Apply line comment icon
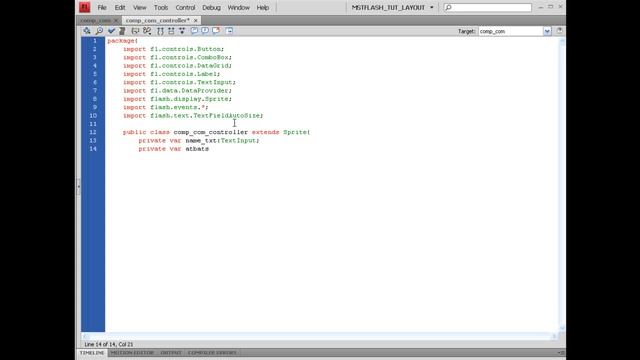Image resolution: width=640 pixels, height=360 pixels. pos(205,31)
